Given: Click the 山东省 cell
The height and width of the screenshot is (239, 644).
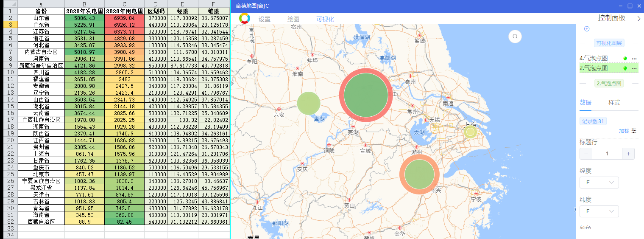Looking at the screenshot, I should click(41, 18).
